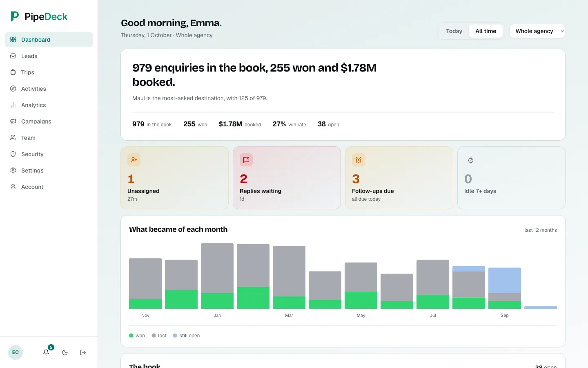
Task: Click the Settings gear icon
Action: click(x=13, y=171)
